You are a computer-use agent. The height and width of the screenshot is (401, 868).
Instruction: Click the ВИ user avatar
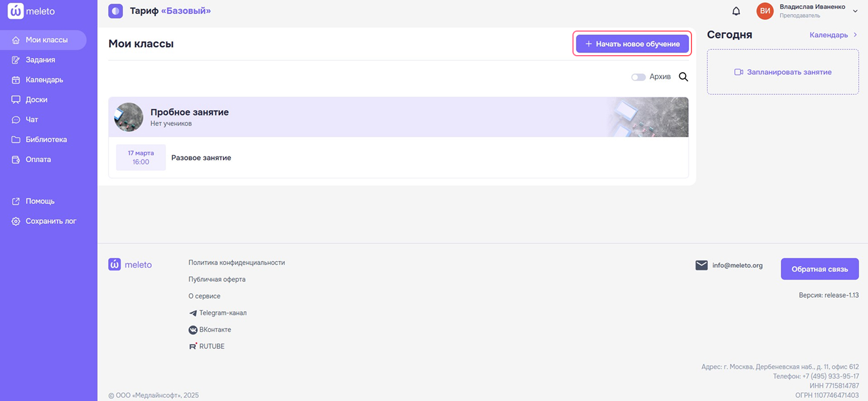[765, 11]
